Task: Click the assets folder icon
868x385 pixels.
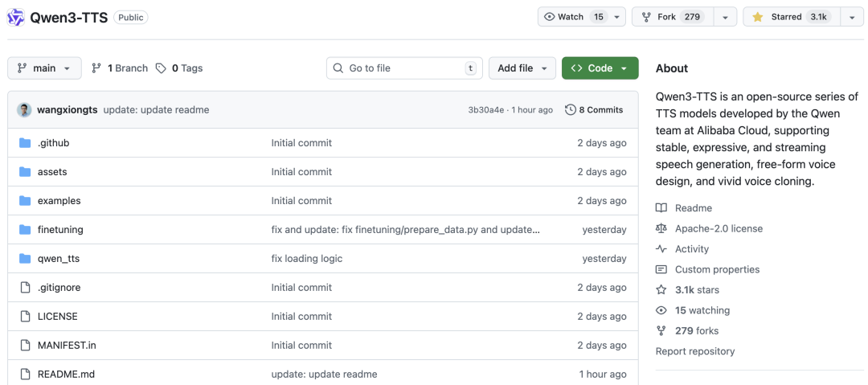Action: click(x=24, y=172)
